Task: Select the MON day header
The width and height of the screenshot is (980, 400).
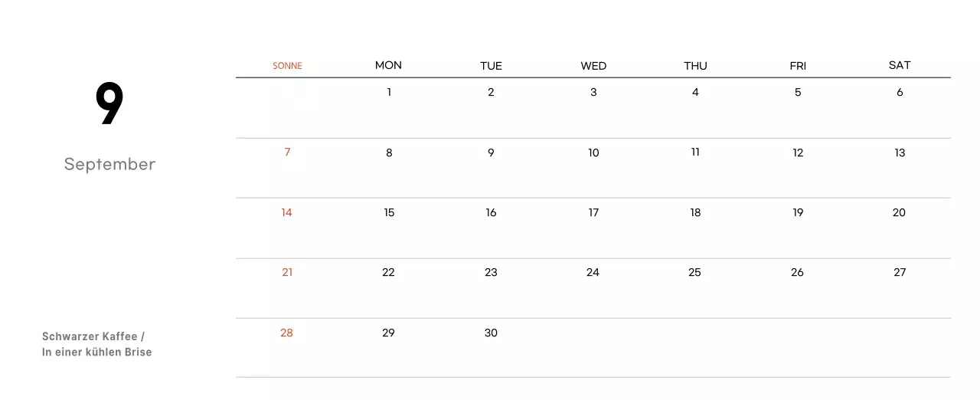Action: (x=388, y=65)
